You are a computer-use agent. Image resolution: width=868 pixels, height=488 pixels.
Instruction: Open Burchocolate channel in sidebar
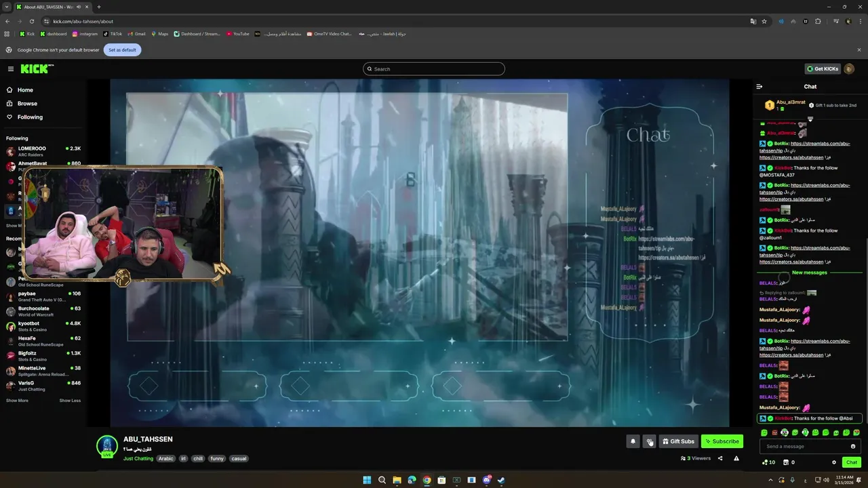tap(43, 311)
